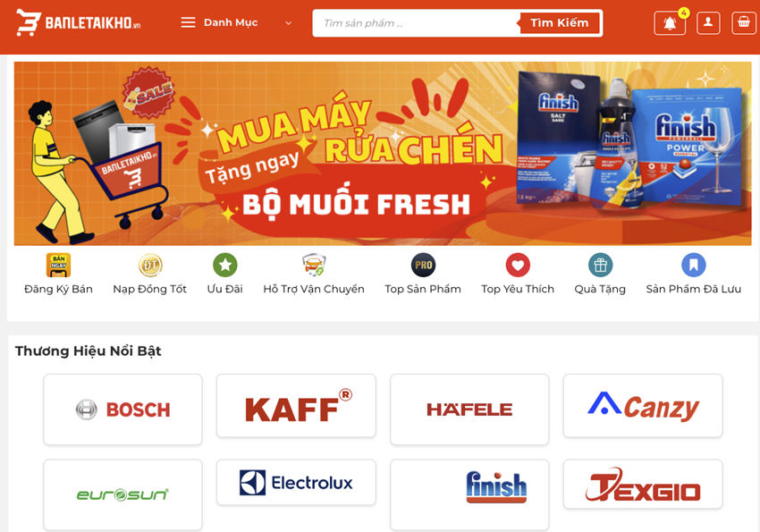The width and height of the screenshot is (760, 532).
Task: Click the Tìm Kiếm search button
Action: [x=560, y=22]
